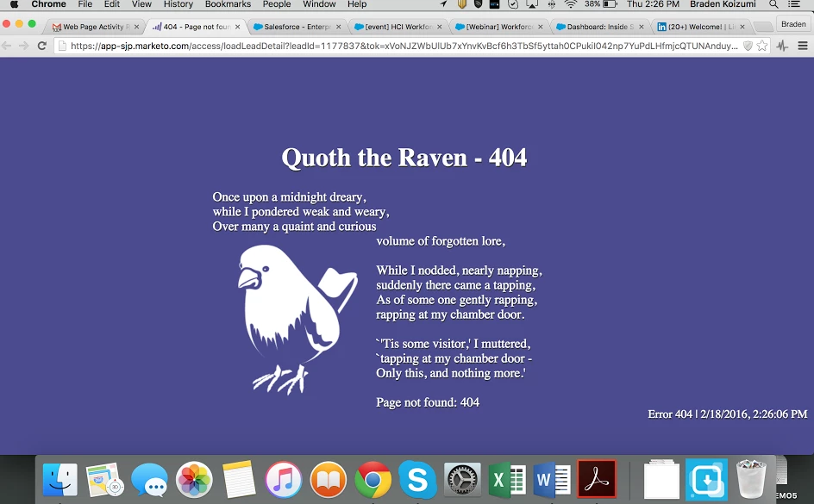Open the History menu
This screenshot has width=814, height=504.
point(178,4)
